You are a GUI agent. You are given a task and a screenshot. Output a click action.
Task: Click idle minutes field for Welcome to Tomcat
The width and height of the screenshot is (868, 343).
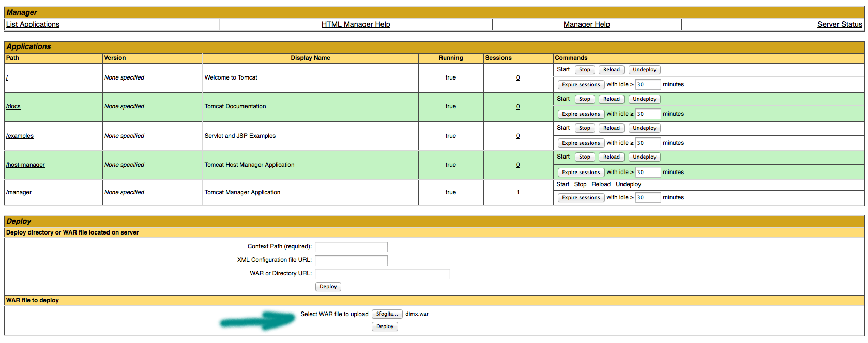pyautogui.click(x=648, y=85)
